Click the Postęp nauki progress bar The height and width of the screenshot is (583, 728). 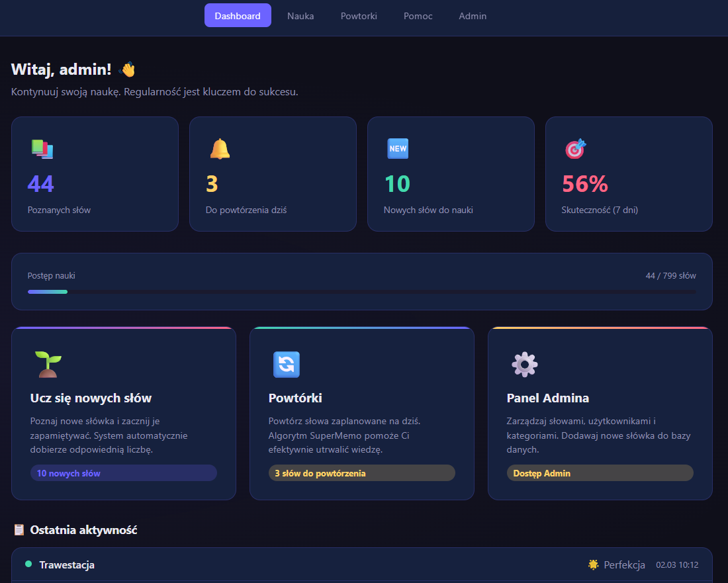coord(361,292)
